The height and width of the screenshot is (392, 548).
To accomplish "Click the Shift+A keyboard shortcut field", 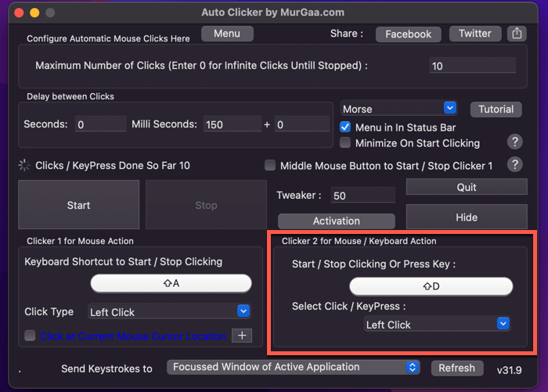I will pos(171,283).
